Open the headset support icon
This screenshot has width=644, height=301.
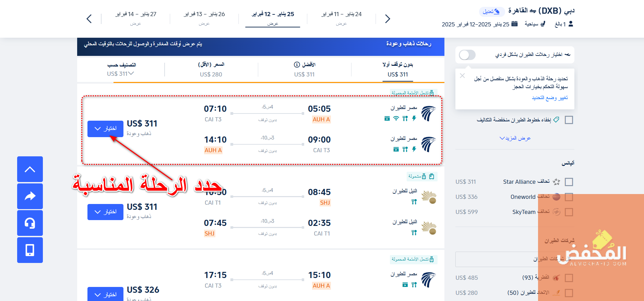[30, 223]
